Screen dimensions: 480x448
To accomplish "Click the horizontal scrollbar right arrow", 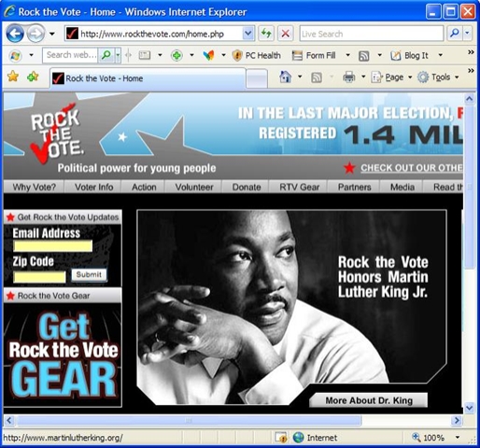I will [457, 420].
